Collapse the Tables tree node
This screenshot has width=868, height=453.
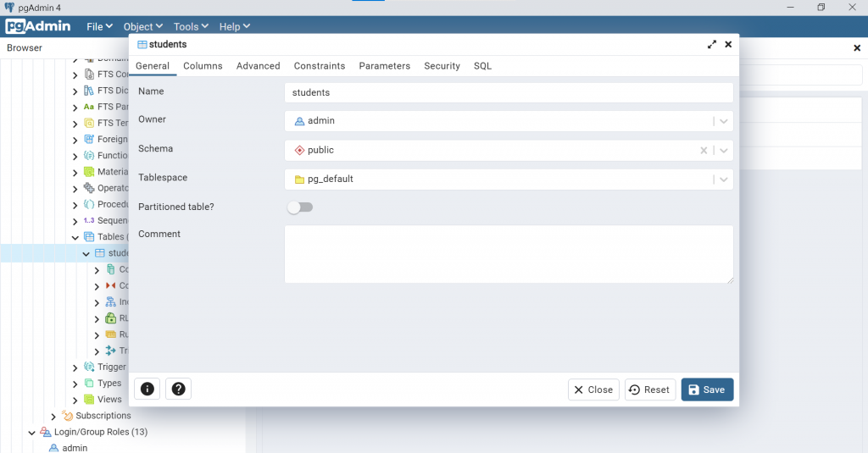pos(75,237)
